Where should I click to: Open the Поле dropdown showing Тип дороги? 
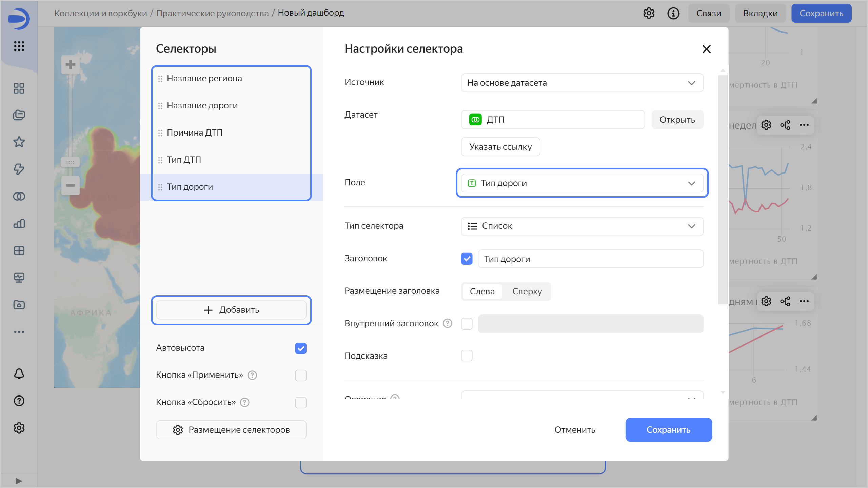coord(582,183)
